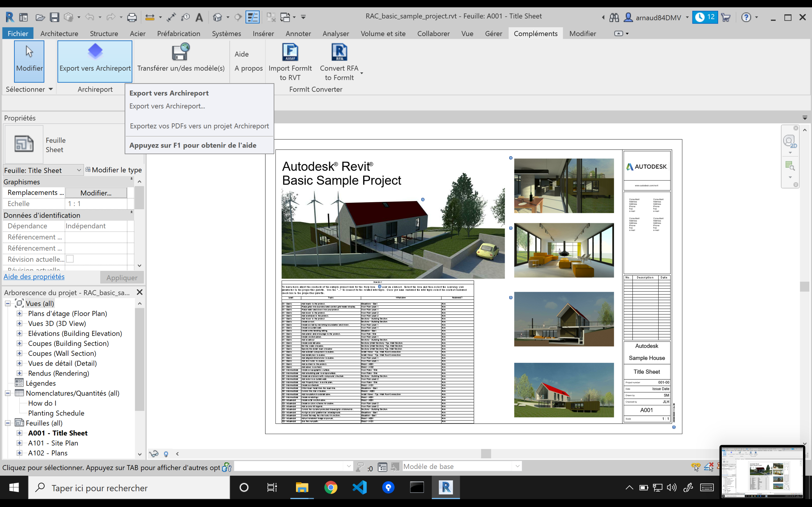Viewport: 812px width, 507px height.
Task: Switch to the Annoter ribbon tab
Action: click(298, 34)
